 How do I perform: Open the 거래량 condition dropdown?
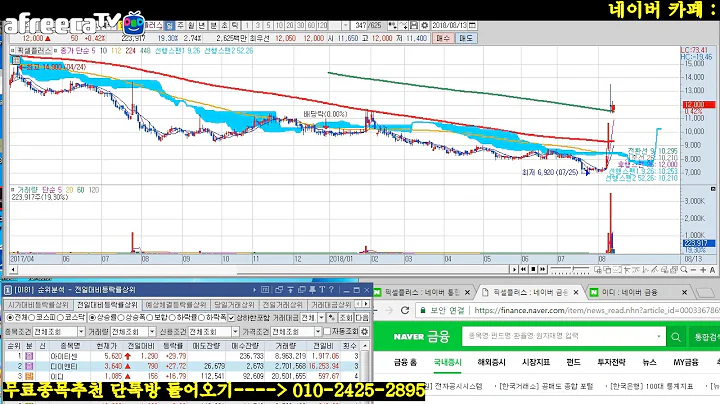coord(152,331)
